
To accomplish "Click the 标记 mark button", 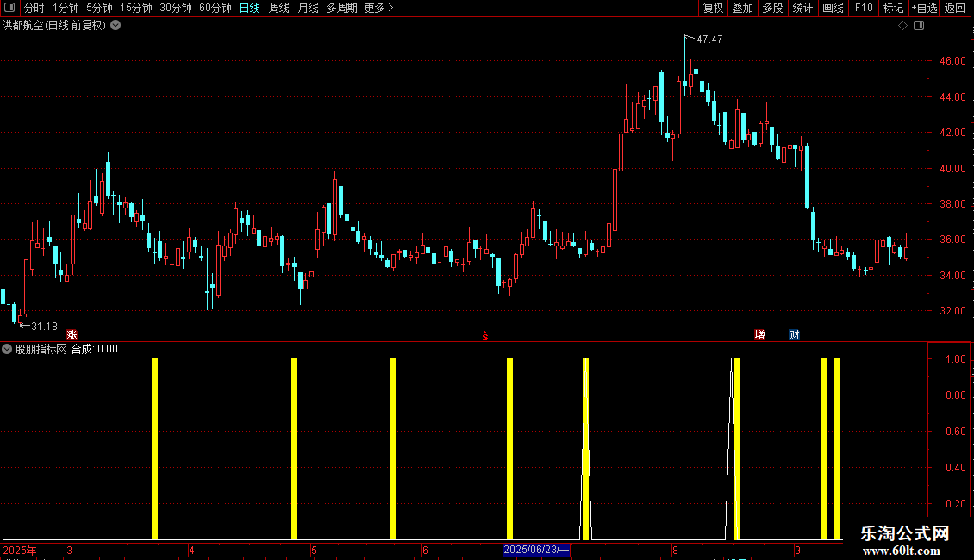I will [x=893, y=8].
